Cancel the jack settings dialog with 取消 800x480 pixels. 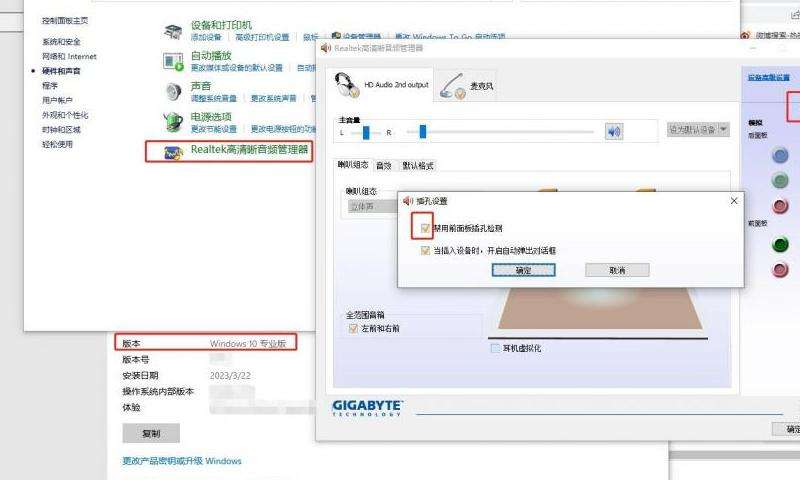617,270
